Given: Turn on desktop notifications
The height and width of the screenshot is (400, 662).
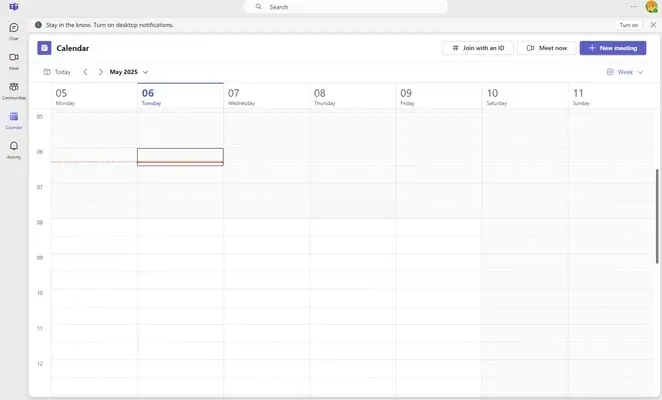Looking at the screenshot, I should (x=628, y=25).
